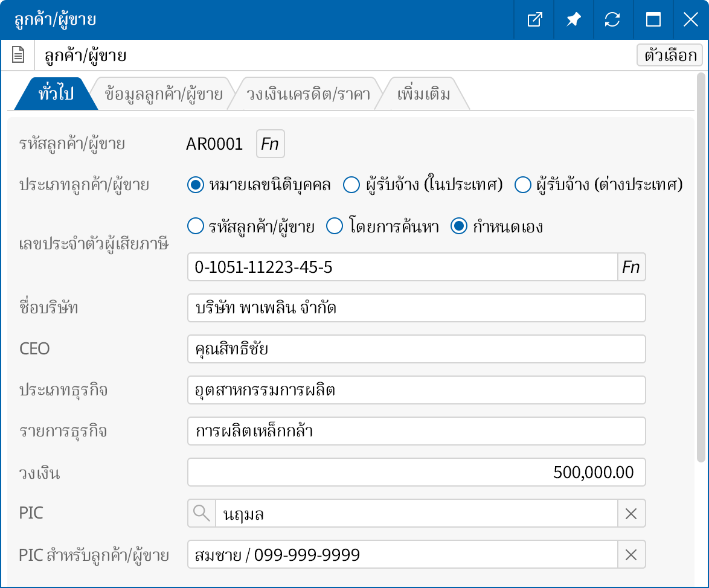The image size is (709, 588).
Task: Select ผู้รับจ้าง (ในประเทศ) radio option
Action: [x=351, y=185]
